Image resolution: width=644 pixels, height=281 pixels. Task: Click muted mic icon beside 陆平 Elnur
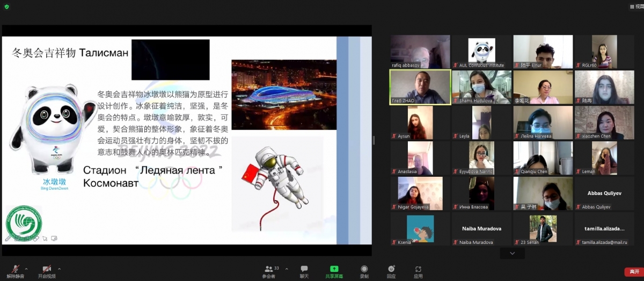[x=517, y=66]
